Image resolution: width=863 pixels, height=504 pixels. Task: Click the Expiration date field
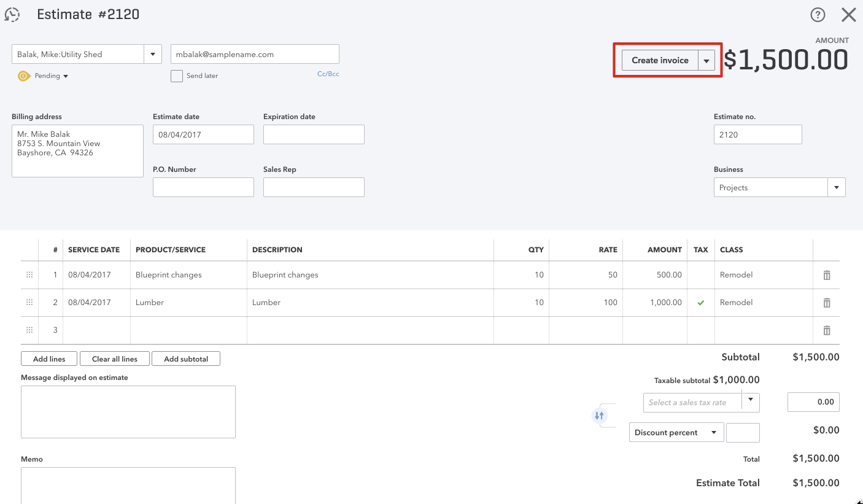coord(314,134)
